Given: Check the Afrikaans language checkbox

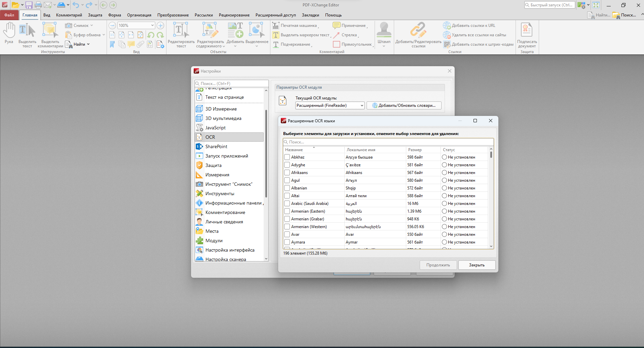Looking at the screenshot, I should tap(287, 173).
